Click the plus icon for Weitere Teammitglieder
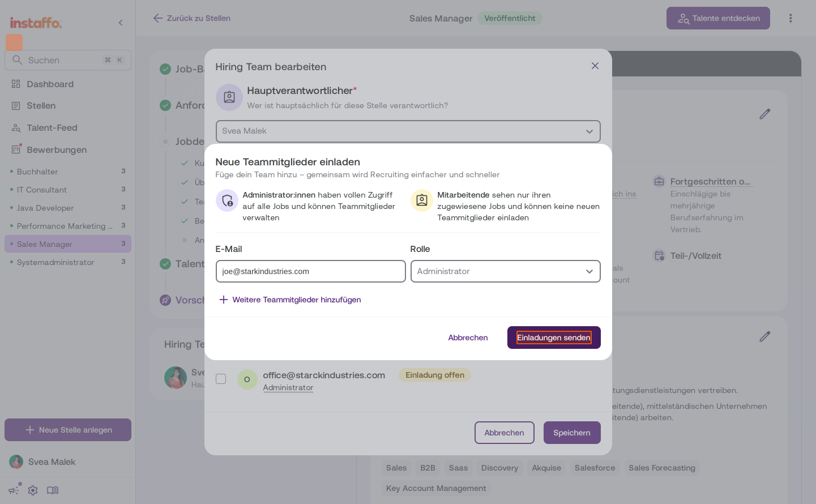This screenshot has width=816, height=504. [223, 300]
